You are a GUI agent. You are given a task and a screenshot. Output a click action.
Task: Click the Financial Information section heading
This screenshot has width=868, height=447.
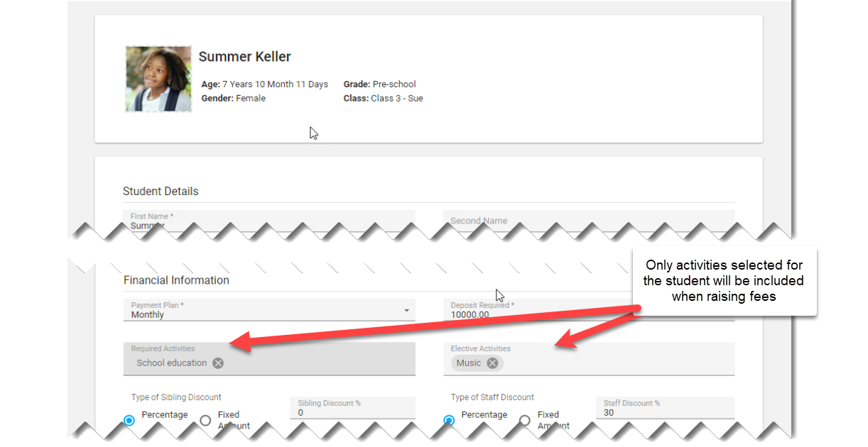tap(176, 280)
